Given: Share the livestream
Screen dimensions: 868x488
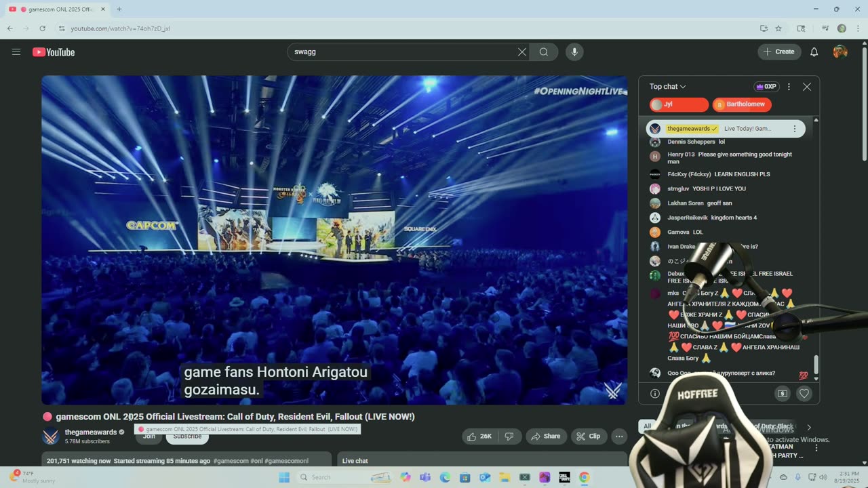Looking at the screenshot, I should [x=547, y=436].
